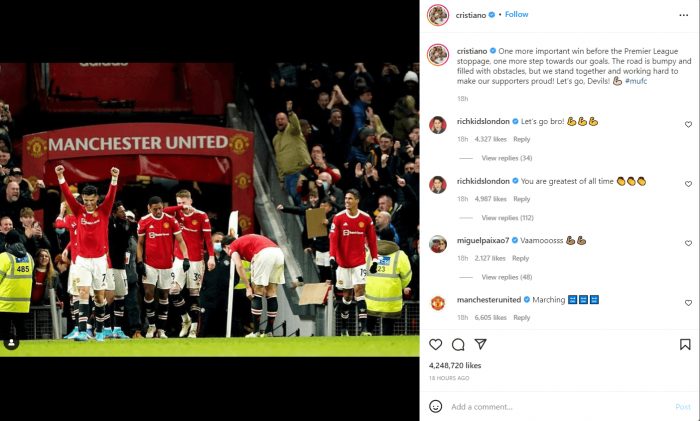Open the #mufc hashtag link
Viewport: 700px width, 421px height.
pyautogui.click(x=636, y=81)
